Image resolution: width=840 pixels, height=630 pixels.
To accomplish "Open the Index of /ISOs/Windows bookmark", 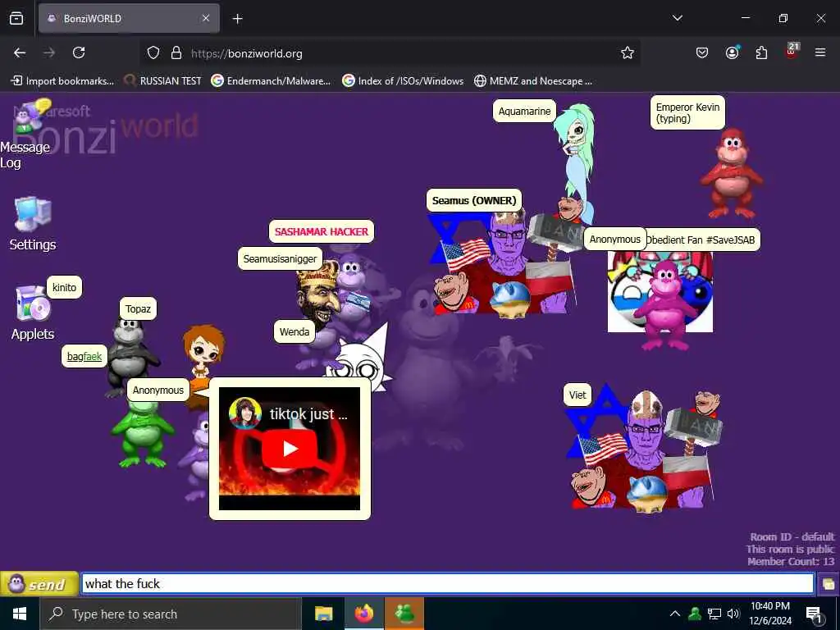I will point(403,81).
